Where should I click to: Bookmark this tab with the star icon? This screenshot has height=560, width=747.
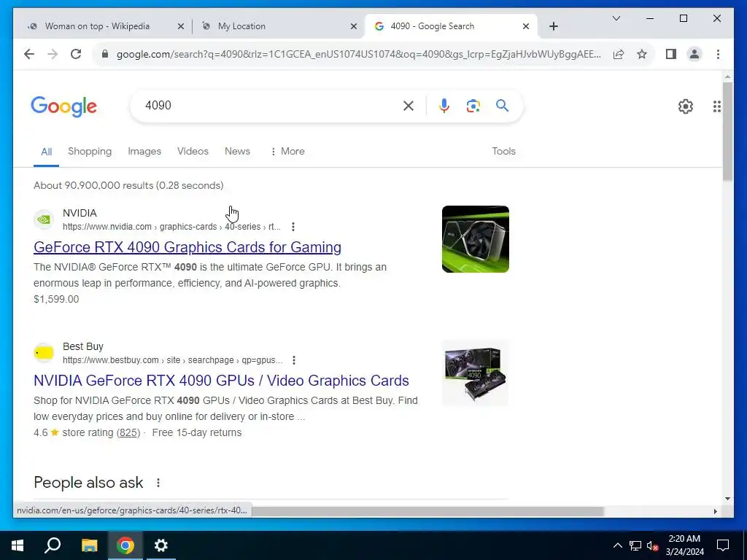click(x=642, y=54)
